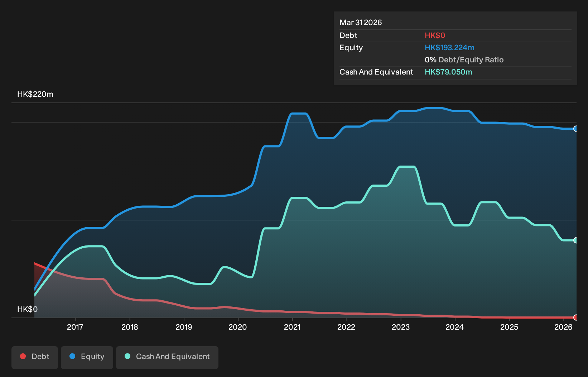The image size is (588, 377).
Task: Click the 2025 x-axis label
Action: pyautogui.click(x=509, y=327)
